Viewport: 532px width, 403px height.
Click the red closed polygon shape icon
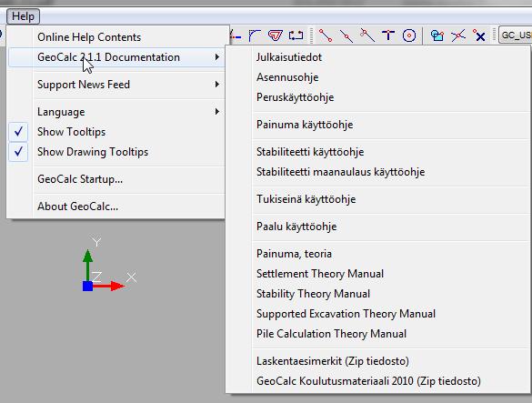pos(276,35)
